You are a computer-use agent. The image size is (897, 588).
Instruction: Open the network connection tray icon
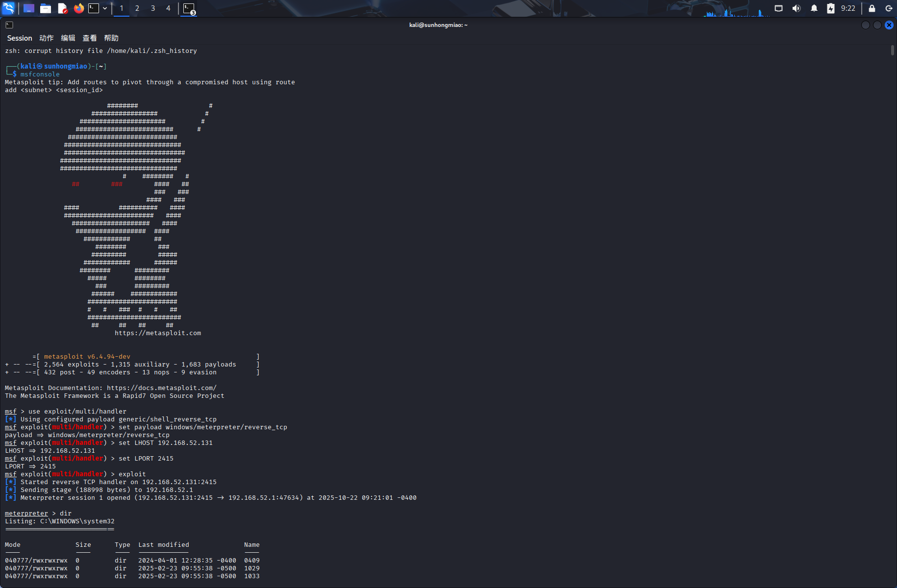778,8
